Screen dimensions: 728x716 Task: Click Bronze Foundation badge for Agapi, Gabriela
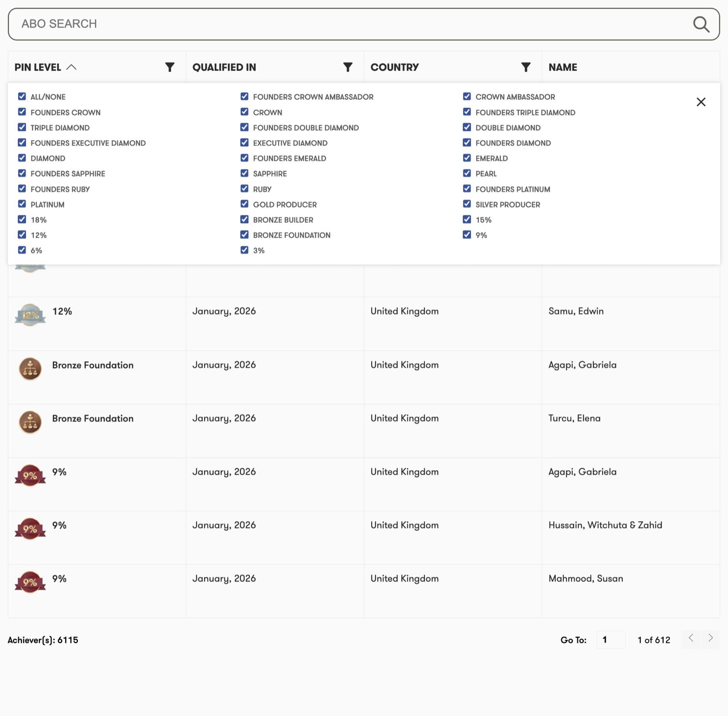tap(30, 369)
